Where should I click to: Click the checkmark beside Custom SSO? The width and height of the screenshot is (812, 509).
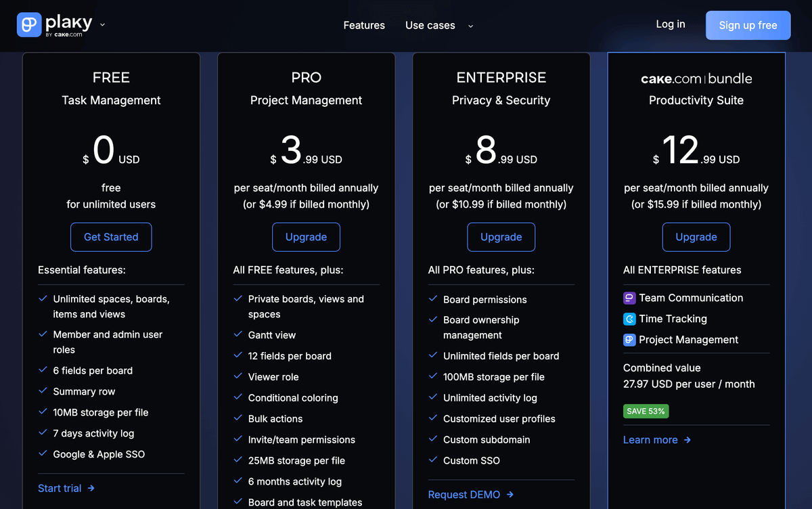tap(433, 460)
